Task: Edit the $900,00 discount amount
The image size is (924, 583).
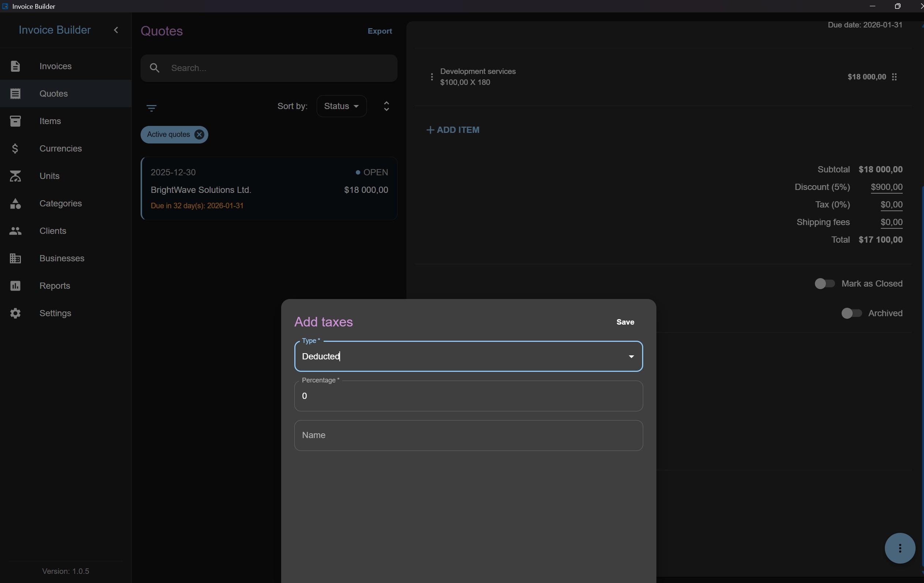Action: [x=886, y=187]
